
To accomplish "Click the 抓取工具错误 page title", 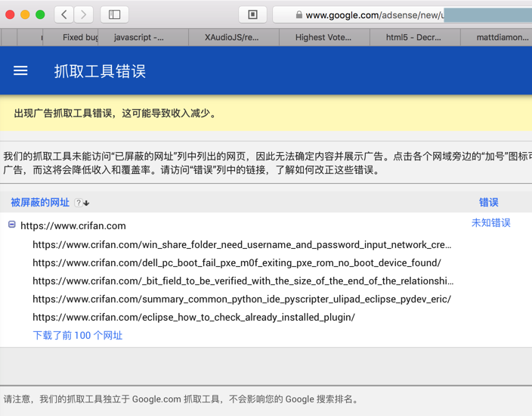I will 100,71.
